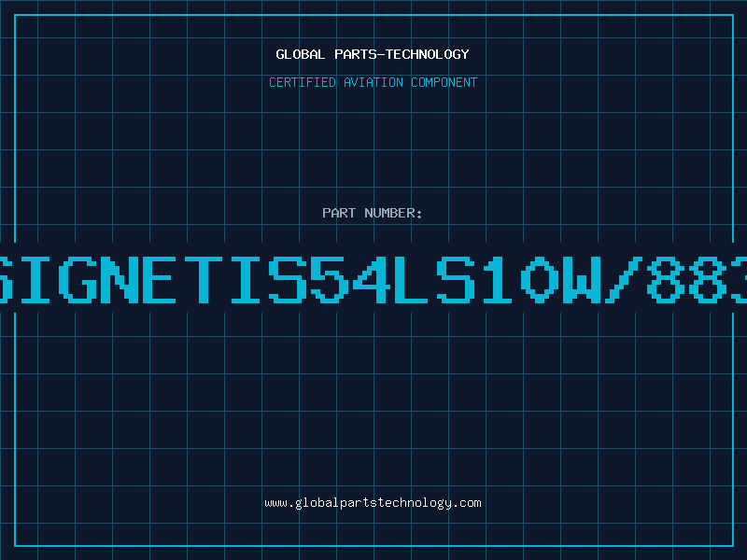Click the CERTIFIED AVIATION COMPONENT subtitle
The height and width of the screenshot is (560, 747).
coord(373,82)
